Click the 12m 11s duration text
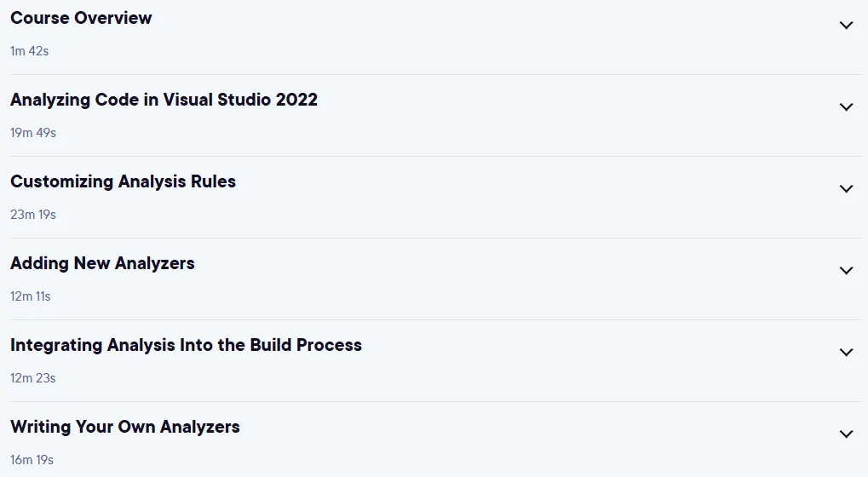 click(x=31, y=296)
